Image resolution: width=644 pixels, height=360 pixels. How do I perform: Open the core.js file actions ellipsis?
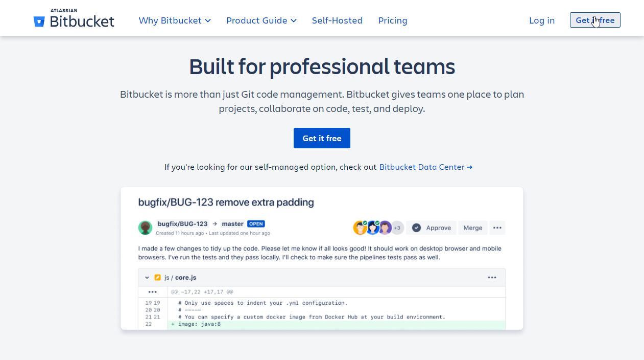point(492,277)
